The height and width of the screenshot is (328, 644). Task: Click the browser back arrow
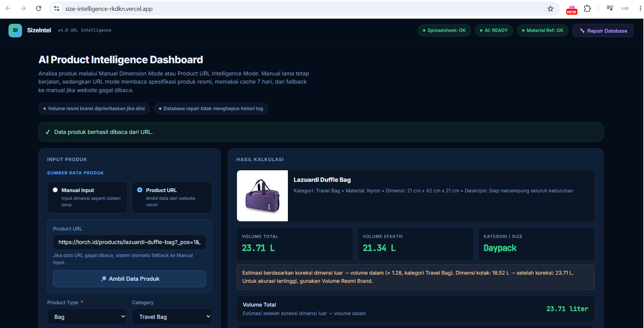[8, 8]
